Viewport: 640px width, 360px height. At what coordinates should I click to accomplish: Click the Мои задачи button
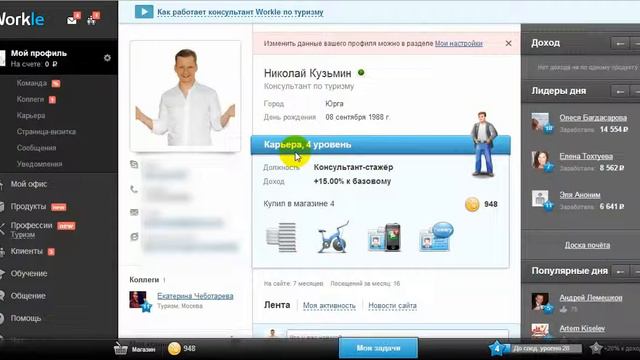click(378, 348)
